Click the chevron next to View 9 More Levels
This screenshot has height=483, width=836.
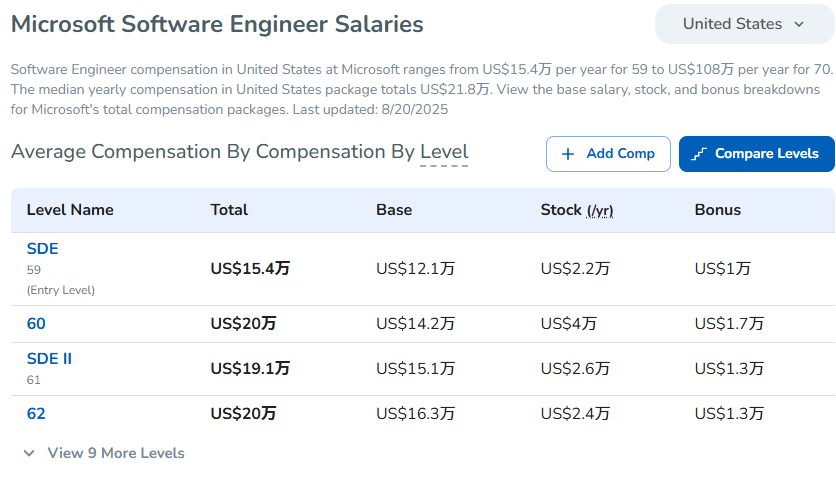coord(29,453)
